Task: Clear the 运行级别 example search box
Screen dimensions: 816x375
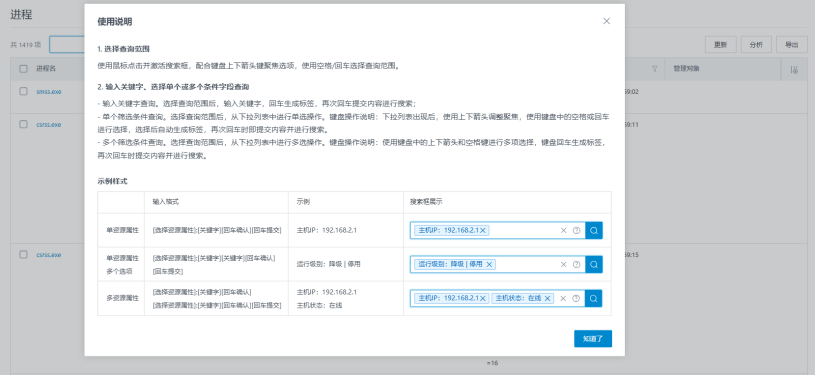Action: pyautogui.click(x=563, y=264)
